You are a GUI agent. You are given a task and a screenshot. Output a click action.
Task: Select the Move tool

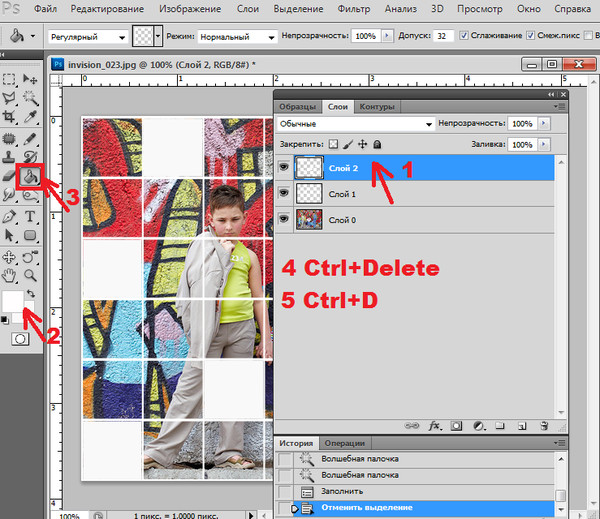coord(30,79)
